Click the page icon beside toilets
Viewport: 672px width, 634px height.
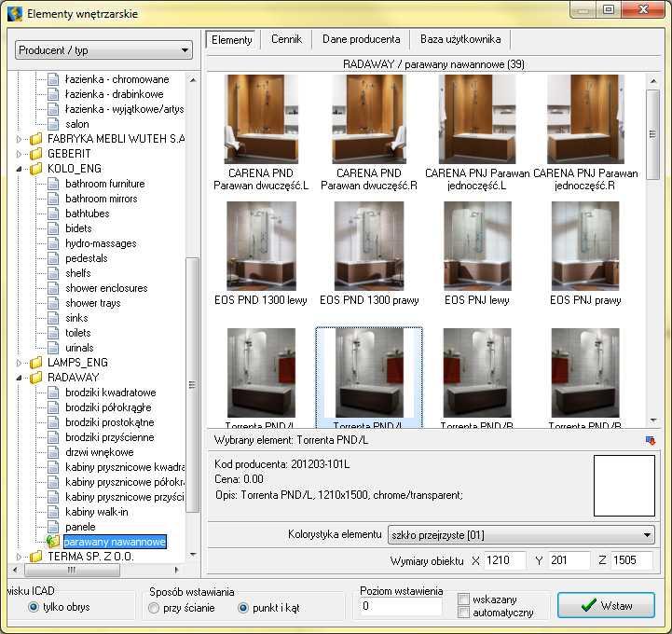(x=53, y=333)
